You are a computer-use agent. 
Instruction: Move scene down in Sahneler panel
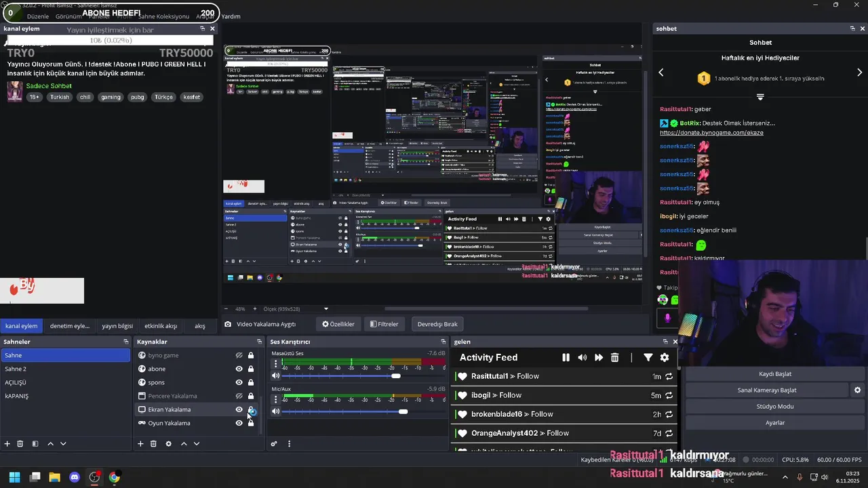click(63, 444)
